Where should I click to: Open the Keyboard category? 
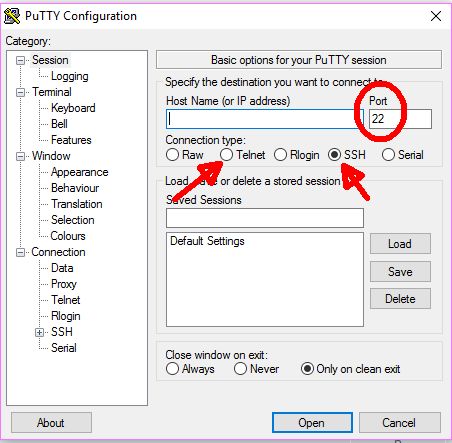[x=73, y=108]
